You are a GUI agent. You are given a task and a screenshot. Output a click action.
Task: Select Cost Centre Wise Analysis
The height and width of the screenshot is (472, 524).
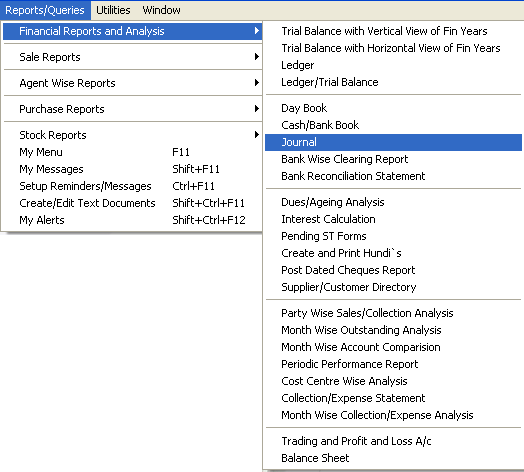(x=393, y=381)
